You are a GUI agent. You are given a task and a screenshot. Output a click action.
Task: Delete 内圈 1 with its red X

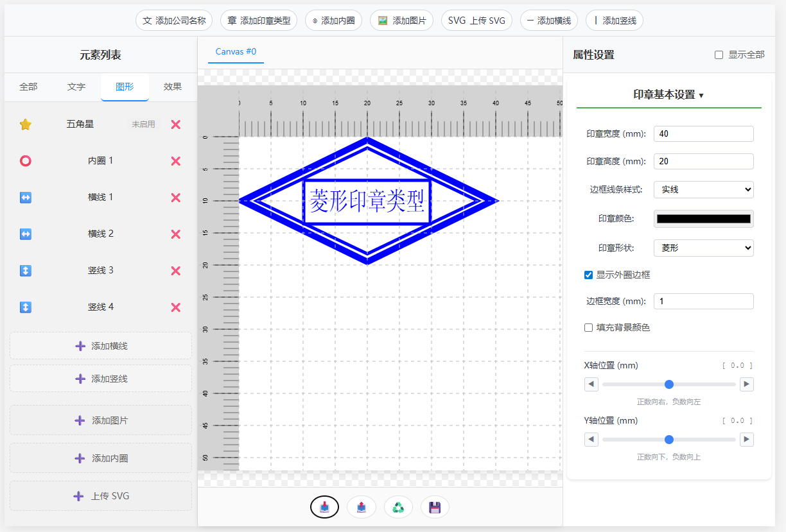176,161
